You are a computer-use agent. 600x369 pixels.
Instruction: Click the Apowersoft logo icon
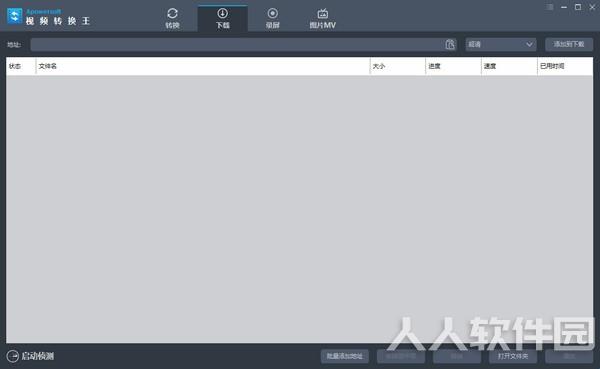[x=15, y=16]
